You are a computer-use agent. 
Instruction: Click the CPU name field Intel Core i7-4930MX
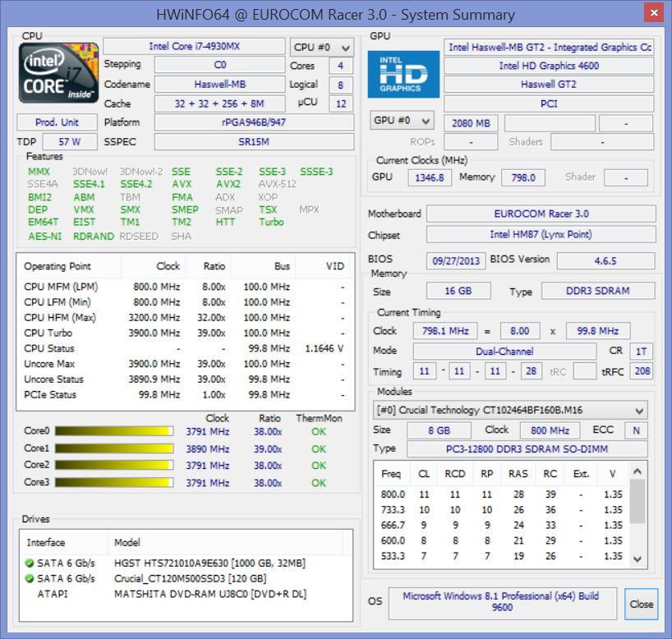tap(194, 46)
